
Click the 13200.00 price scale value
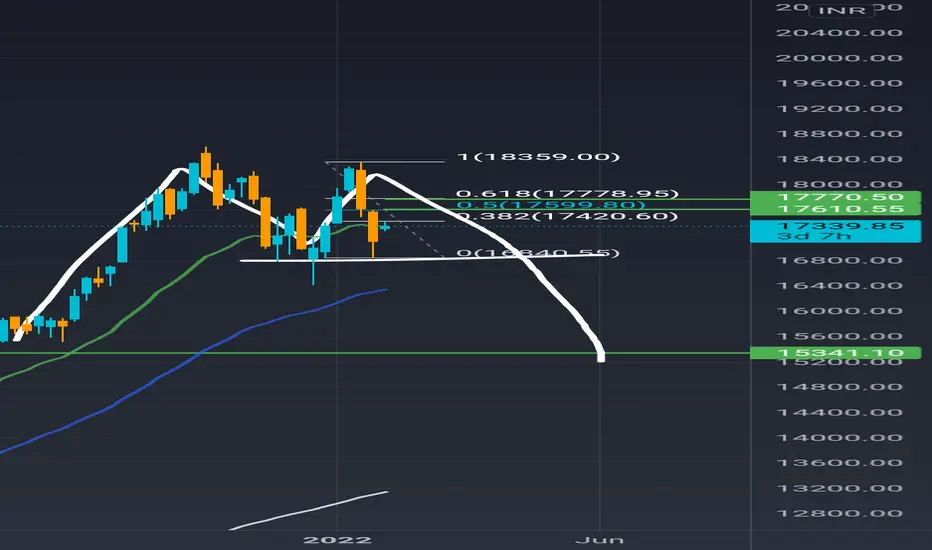(x=839, y=489)
